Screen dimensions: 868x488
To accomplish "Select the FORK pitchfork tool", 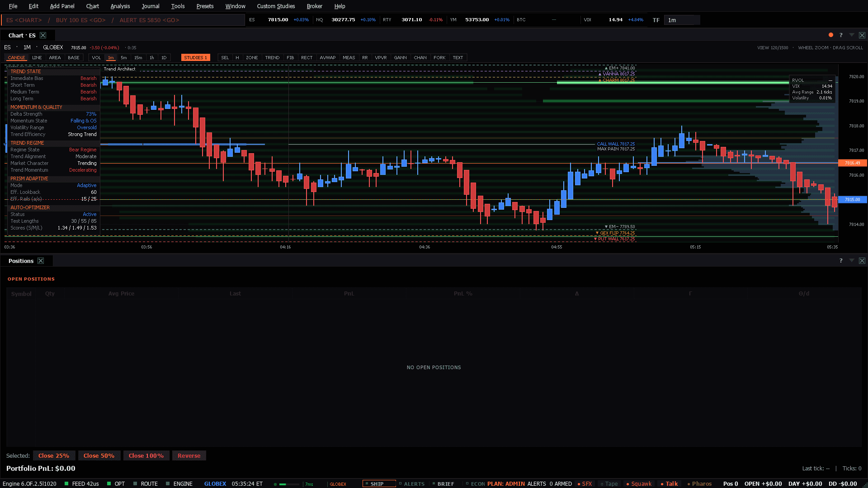I will 439,57.
